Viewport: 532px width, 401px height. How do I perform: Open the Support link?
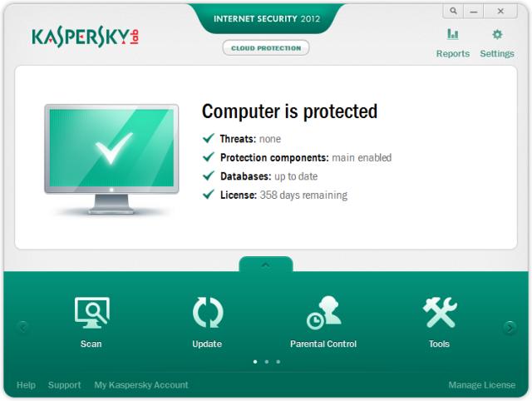(65, 384)
